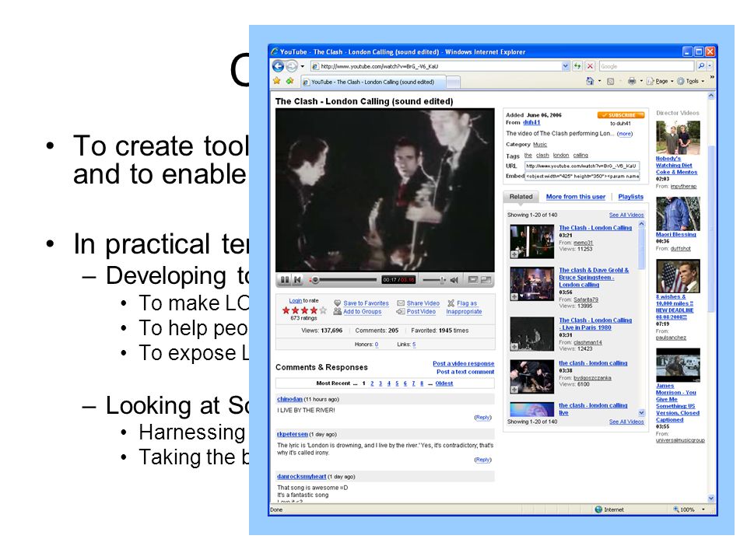Image resolution: width=747 pixels, height=560 pixels.
Task: Switch to the Playlists tab
Action: coord(631,197)
